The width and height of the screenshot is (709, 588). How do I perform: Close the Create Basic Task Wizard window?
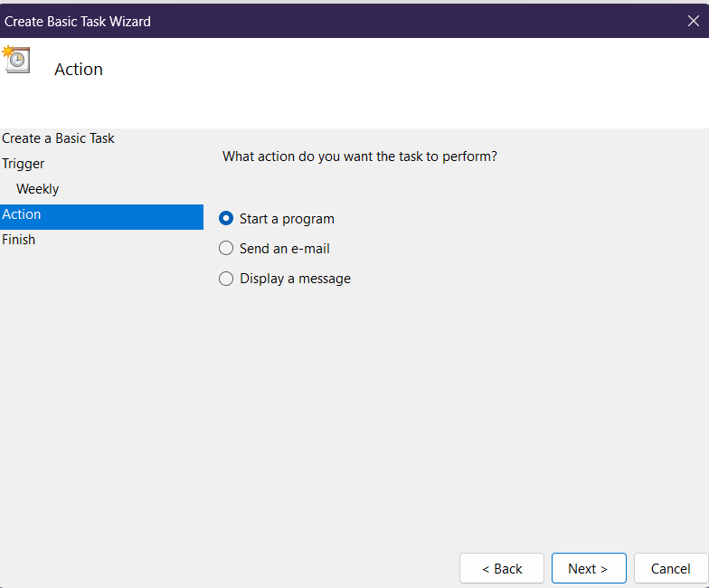coord(693,21)
